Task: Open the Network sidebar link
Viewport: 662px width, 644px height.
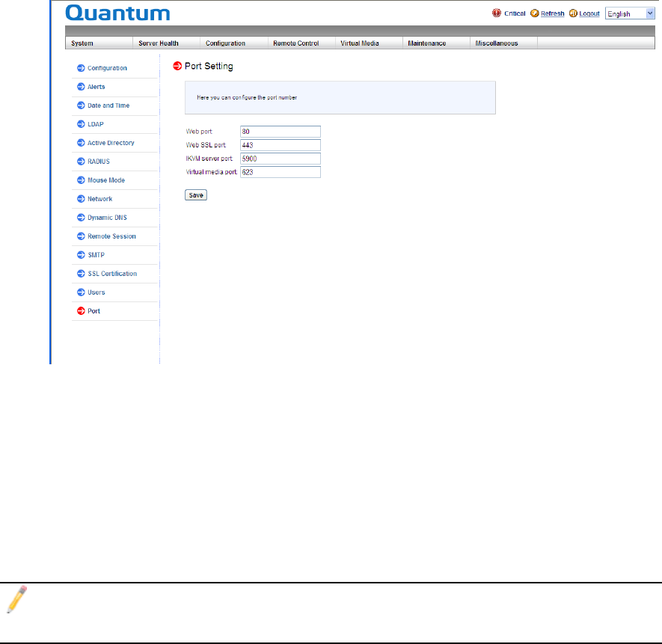Action: (100, 198)
